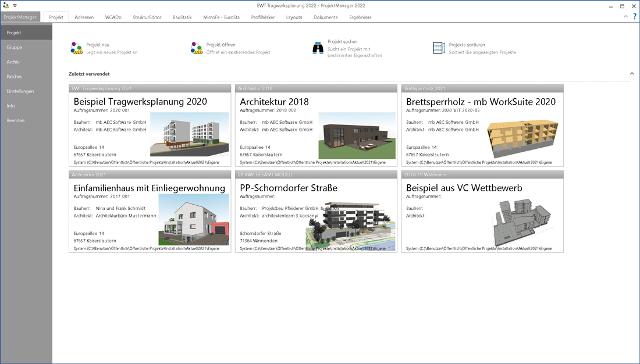Click the binoculars Projekt suchen icon
Screen dimensions: 640x364
(318, 48)
